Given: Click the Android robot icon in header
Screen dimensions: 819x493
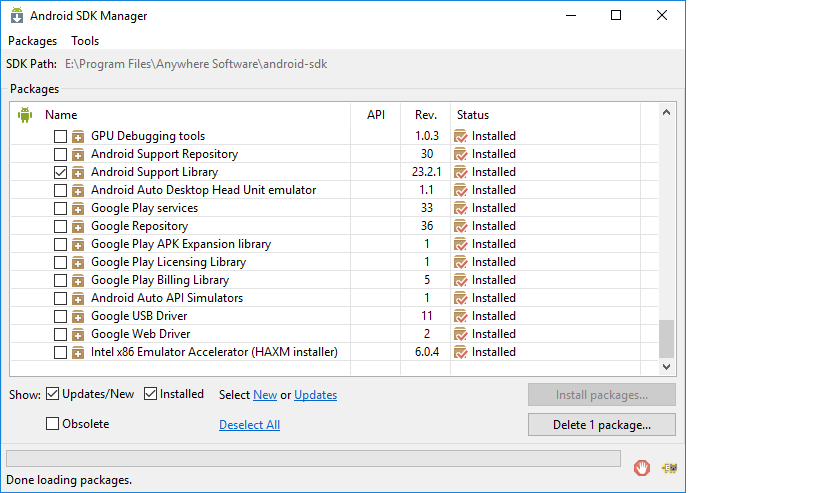Looking at the screenshot, I should [25, 115].
